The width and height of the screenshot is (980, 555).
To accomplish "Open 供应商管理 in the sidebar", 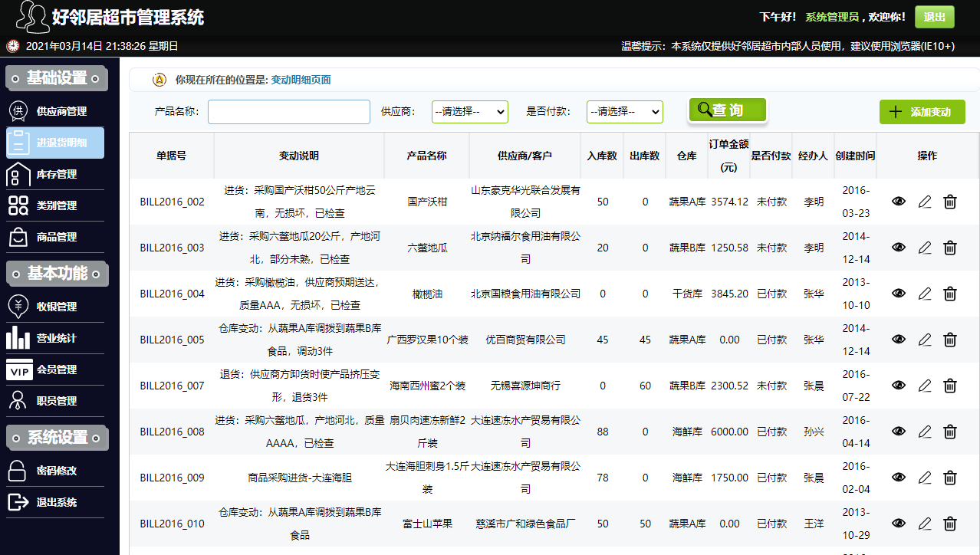I will [55, 111].
